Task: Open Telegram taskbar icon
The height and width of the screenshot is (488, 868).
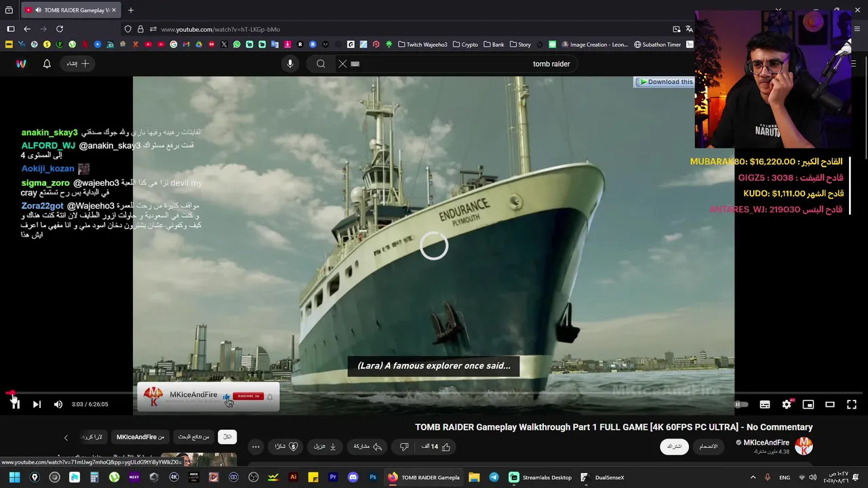Action: [x=494, y=477]
